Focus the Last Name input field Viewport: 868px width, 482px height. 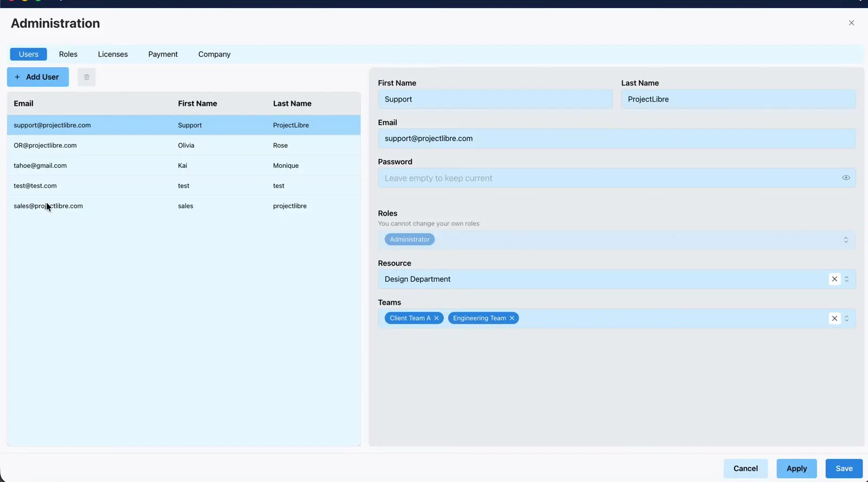[738, 99]
